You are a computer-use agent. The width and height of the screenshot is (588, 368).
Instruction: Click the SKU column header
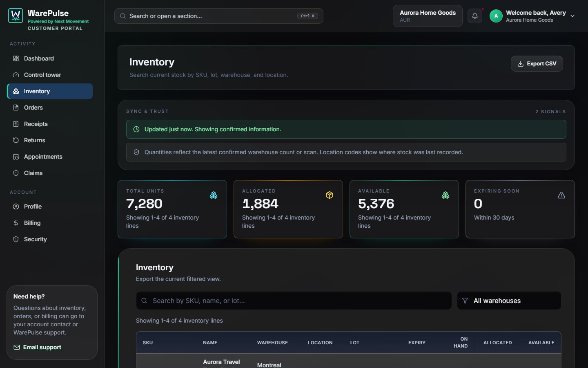pyautogui.click(x=148, y=343)
